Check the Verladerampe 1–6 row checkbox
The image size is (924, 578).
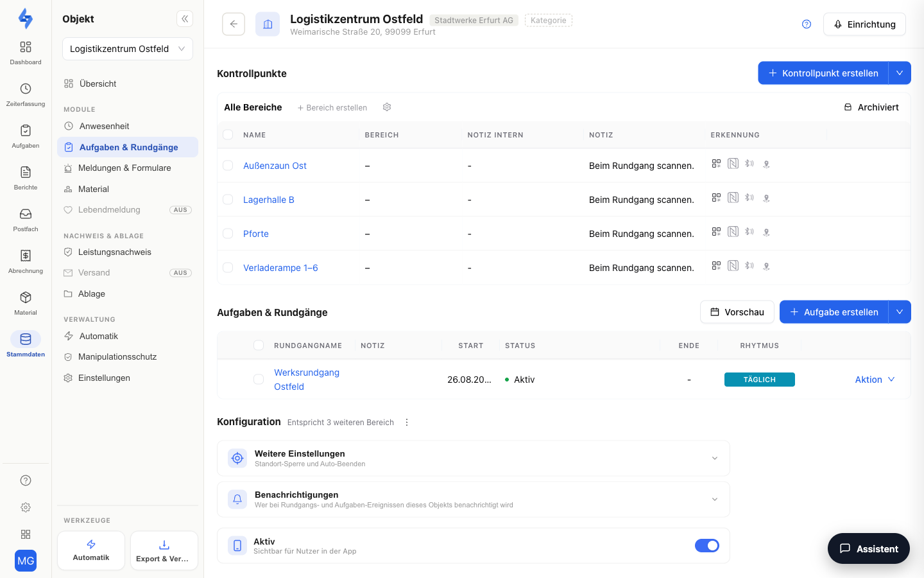tap(228, 268)
